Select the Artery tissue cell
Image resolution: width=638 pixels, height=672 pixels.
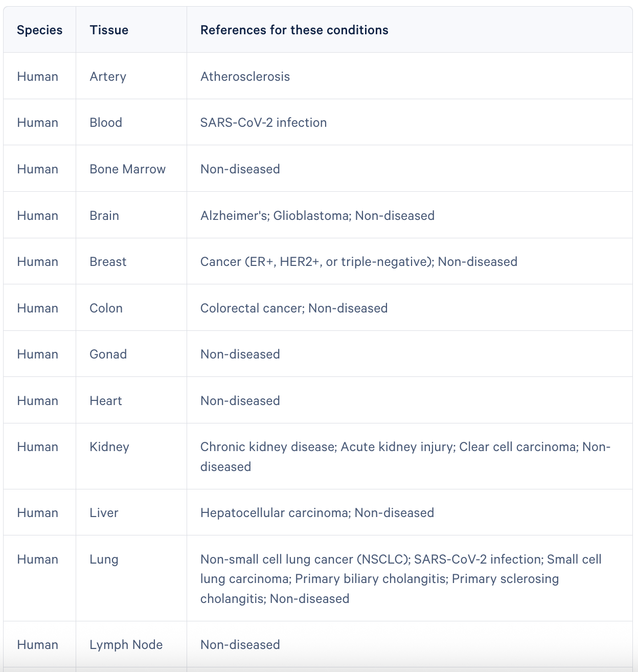point(108,77)
